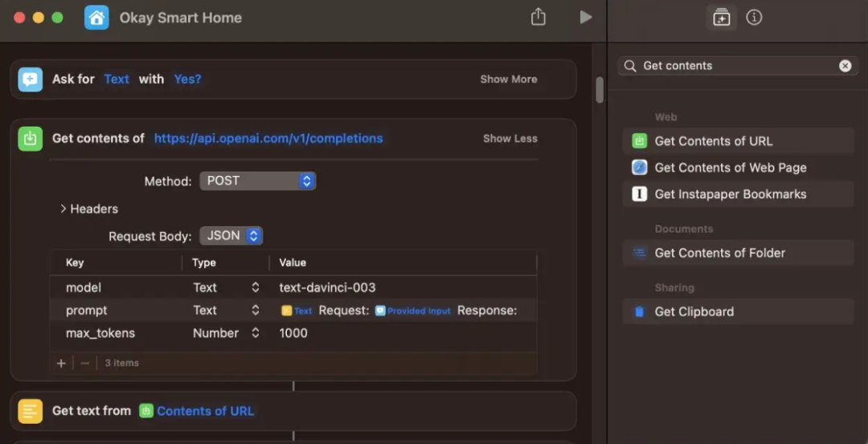The image size is (868, 444).
Task: Clear the Get contents search field
Action: click(x=845, y=66)
